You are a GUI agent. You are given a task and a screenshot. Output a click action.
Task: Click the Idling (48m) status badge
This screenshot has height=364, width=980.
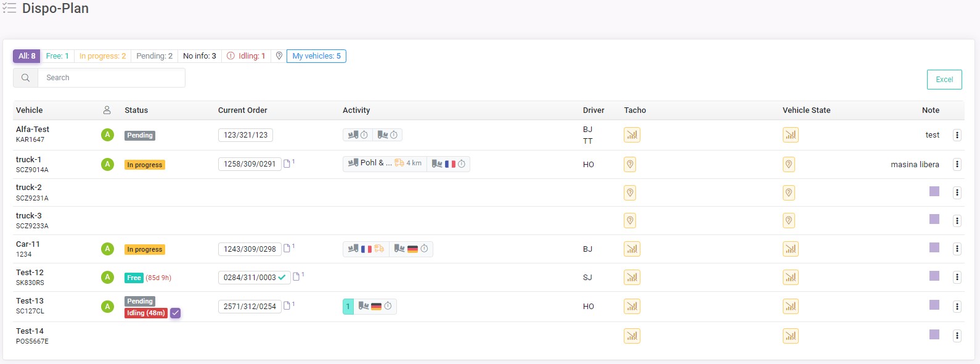point(146,313)
